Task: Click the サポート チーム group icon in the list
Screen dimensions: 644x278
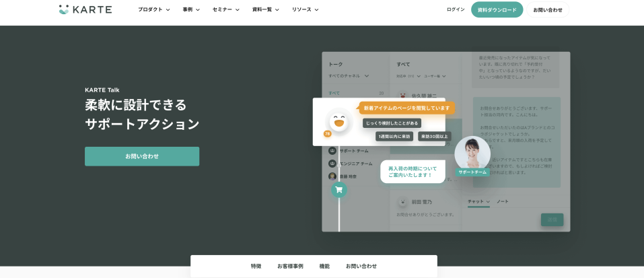Action: tap(332, 151)
